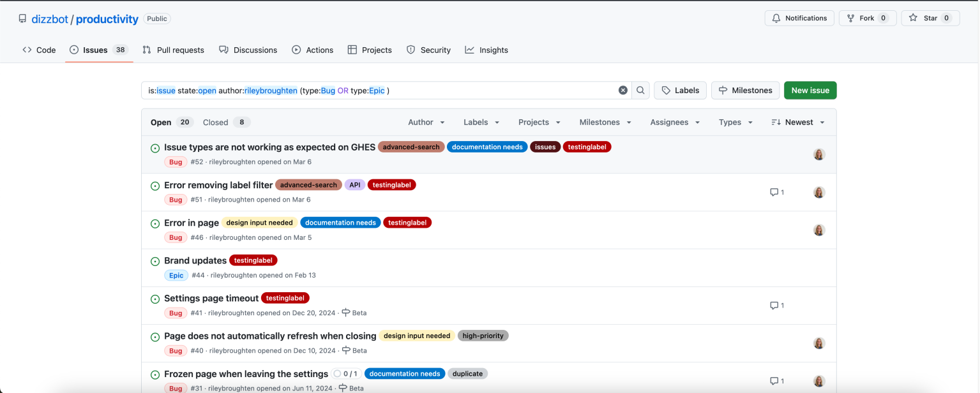Image resolution: width=980 pixels, height=393 pixels.
Task: Star the productivity repository
Action: click(930, 19)
